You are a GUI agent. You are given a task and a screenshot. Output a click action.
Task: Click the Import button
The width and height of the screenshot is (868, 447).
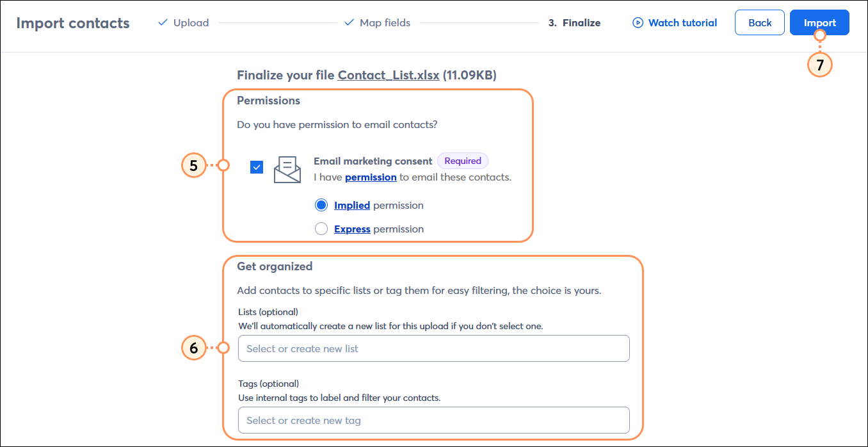[x=820, y=22]
